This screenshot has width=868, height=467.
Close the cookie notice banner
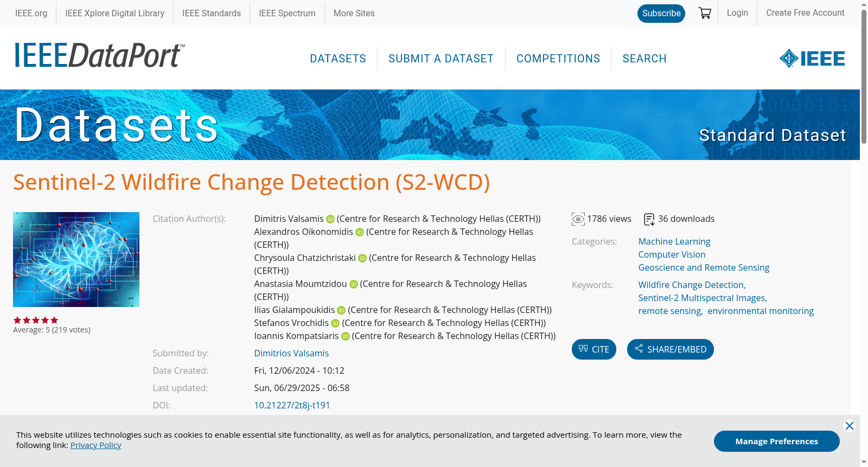click(850, 426)
